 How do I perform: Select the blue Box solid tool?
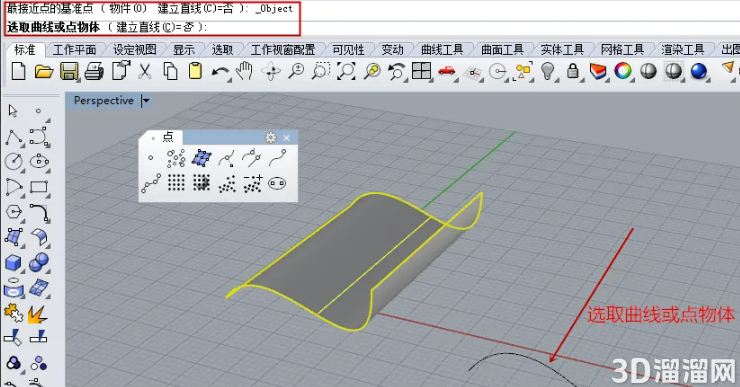(13, 263)
